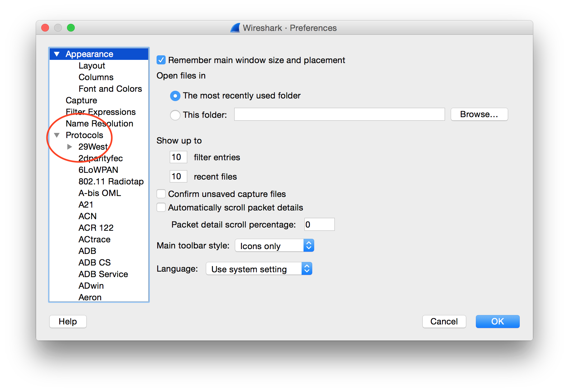
Task: Click the Browse... button
Action: 479,114
